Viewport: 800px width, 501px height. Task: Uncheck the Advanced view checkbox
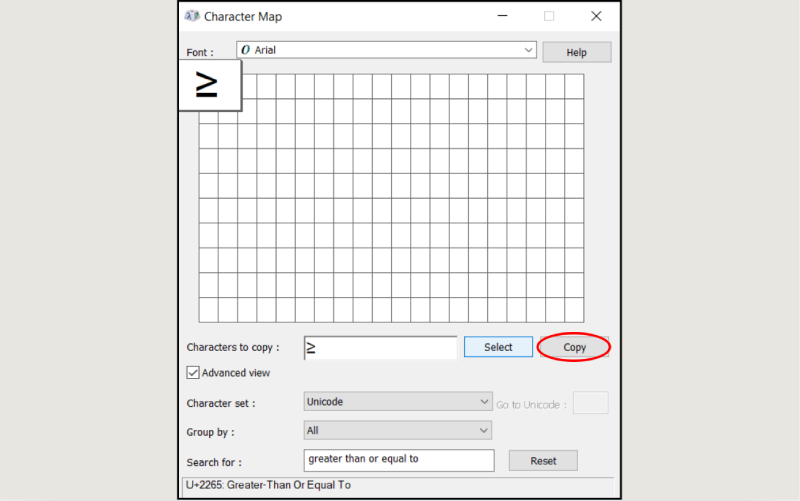193,373
